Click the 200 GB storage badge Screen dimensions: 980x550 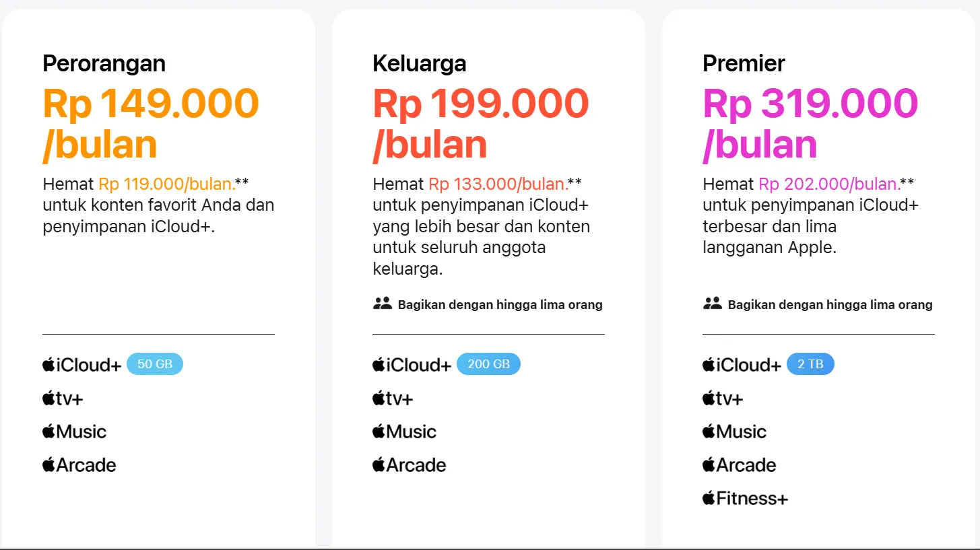point(488,364)
